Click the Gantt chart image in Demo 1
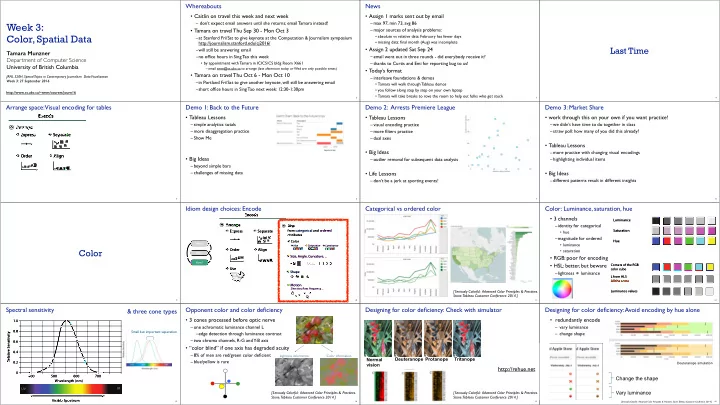This screenshot has height=405, width=720. (310, 133)
